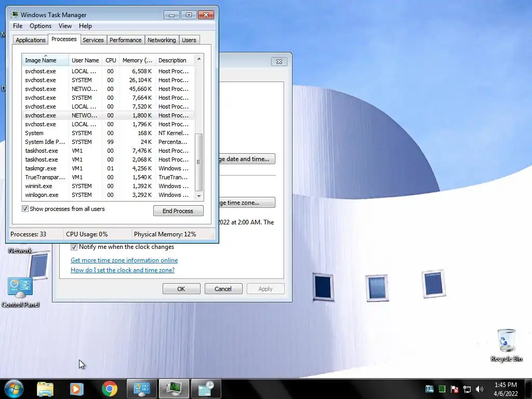This screenshot has width=532, height=399.
Task: Switch to the Services tab
Action: 93,40
